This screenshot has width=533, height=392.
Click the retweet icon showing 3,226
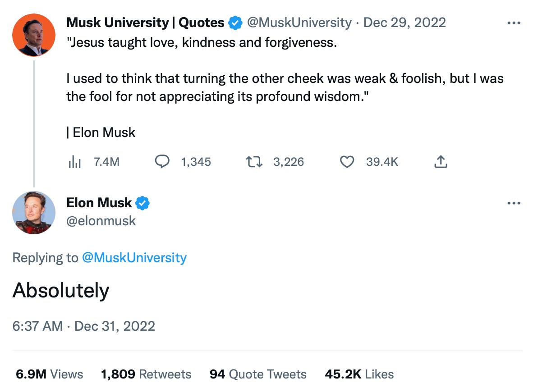coord(253,162)
